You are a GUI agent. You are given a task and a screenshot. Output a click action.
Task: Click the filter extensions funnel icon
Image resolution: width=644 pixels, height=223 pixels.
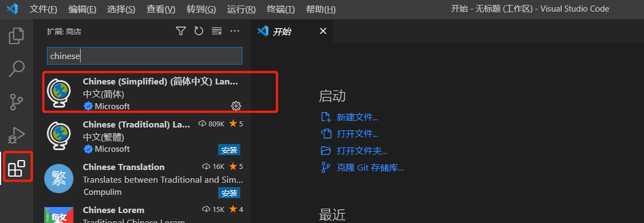click(181, 31)
